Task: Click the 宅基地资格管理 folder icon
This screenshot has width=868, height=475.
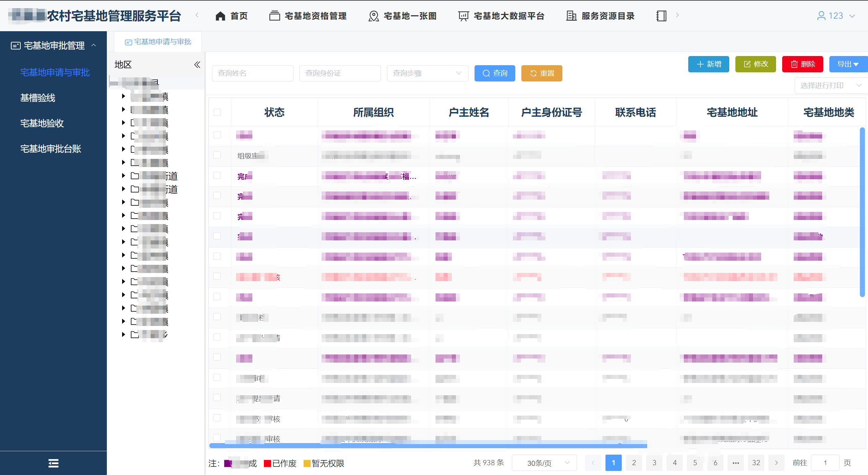Action: coord(274,16)
